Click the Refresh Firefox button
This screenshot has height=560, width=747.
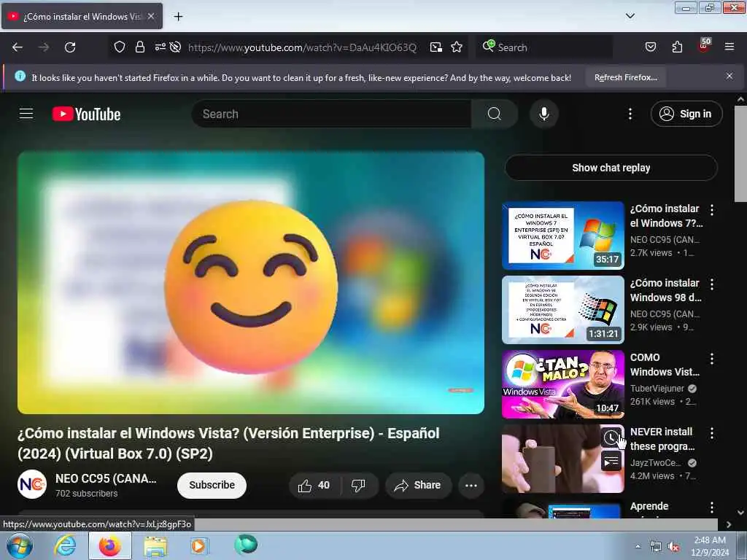pos(625,77)
